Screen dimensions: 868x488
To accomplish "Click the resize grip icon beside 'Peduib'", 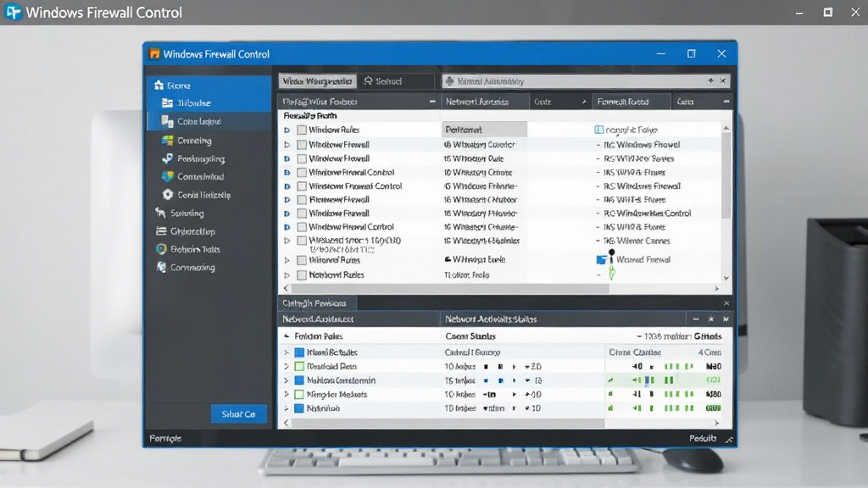I will pos(729,440).
